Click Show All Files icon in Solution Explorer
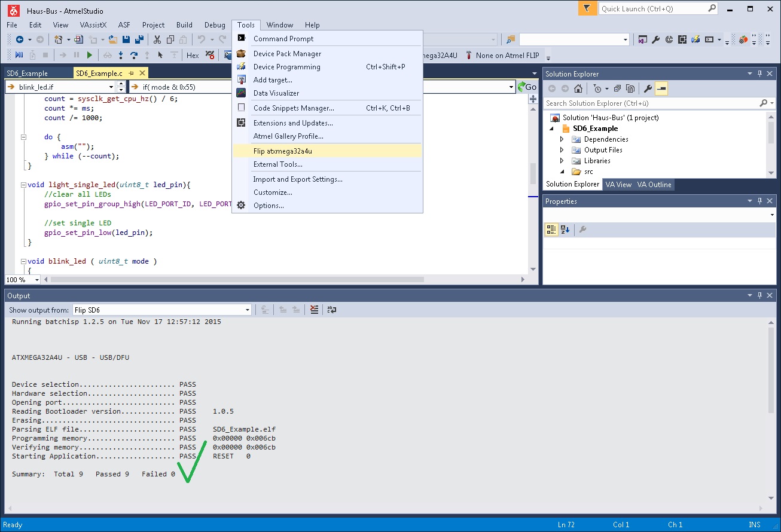This screenshot has width=781, height=532. (630, 88)
